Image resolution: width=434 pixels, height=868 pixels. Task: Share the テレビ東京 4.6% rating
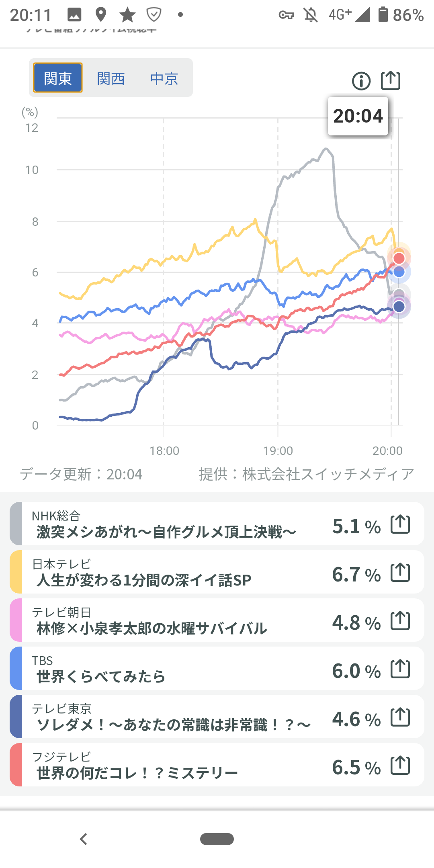point(400,717)
